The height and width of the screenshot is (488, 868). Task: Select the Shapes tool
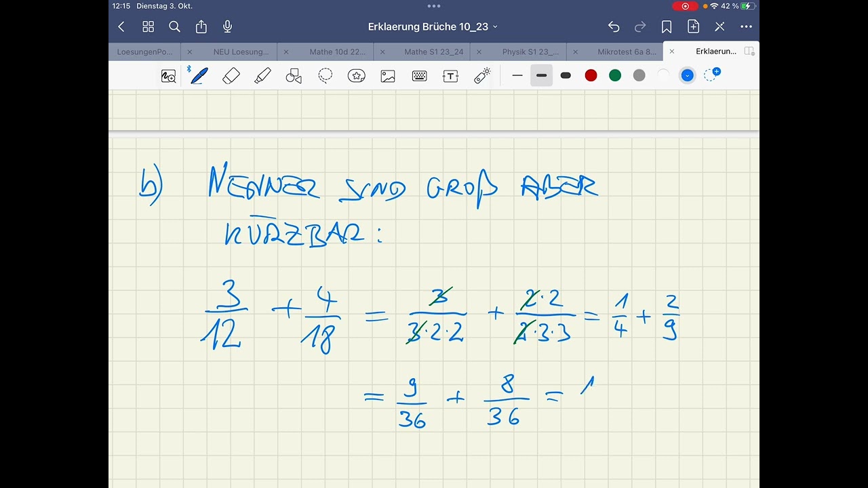click(x=294, y=76)
